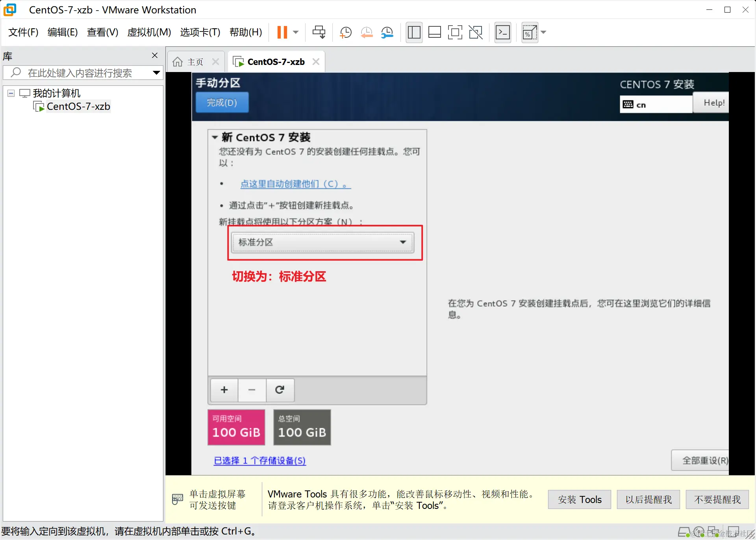
Task: Close the 主页 tab
Action: [215, 62]
